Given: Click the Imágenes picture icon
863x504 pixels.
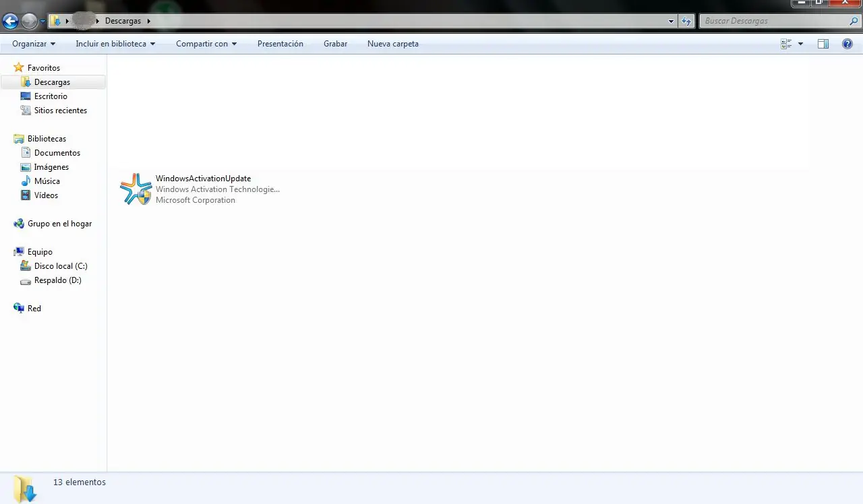Looking at the screenshot, I should click(x=26, y=167).
